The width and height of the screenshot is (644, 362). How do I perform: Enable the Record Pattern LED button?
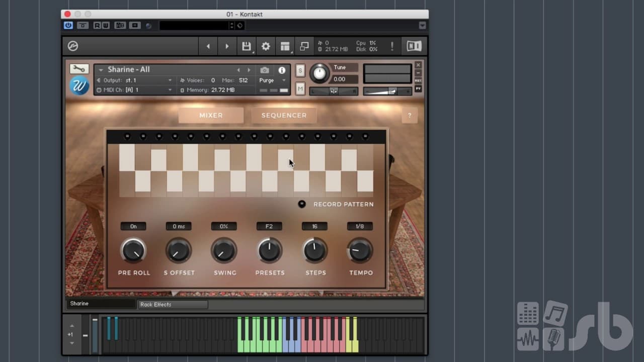click(x=302, y=204)
